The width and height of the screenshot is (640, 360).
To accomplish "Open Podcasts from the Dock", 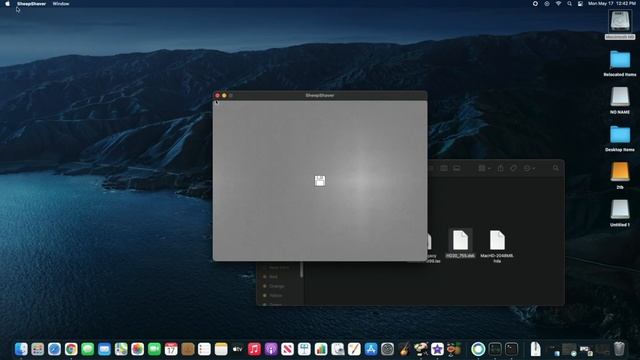I will 271,349.
